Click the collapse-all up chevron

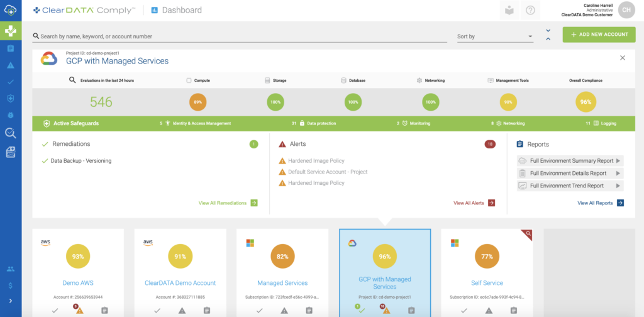click(x=548, y=39)
